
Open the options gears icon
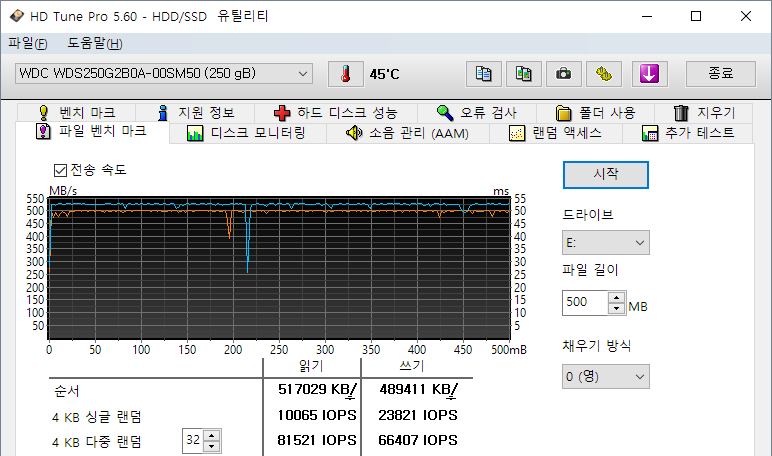pos(604,74)
